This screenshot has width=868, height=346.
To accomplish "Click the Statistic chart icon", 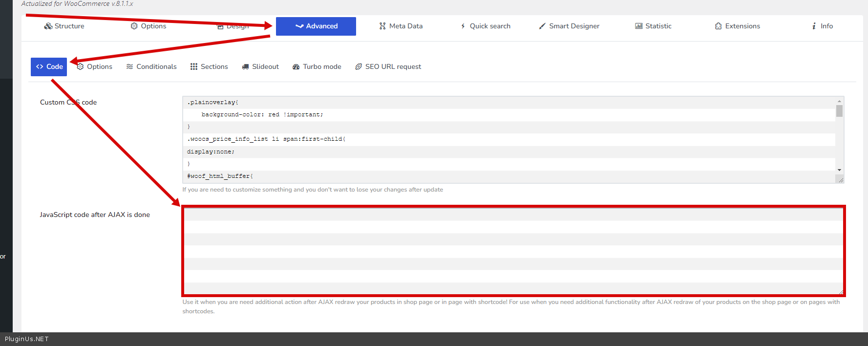I will (x=638, y=26).
